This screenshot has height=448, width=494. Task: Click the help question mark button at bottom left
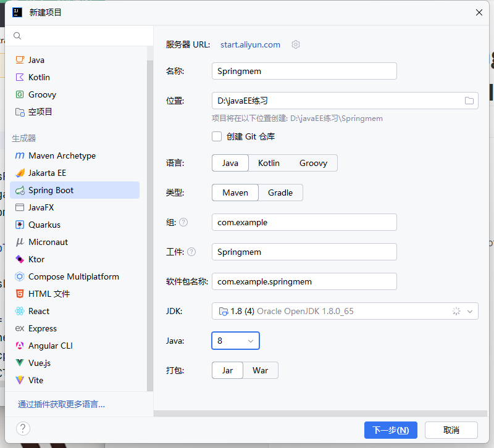pos(23,428)
